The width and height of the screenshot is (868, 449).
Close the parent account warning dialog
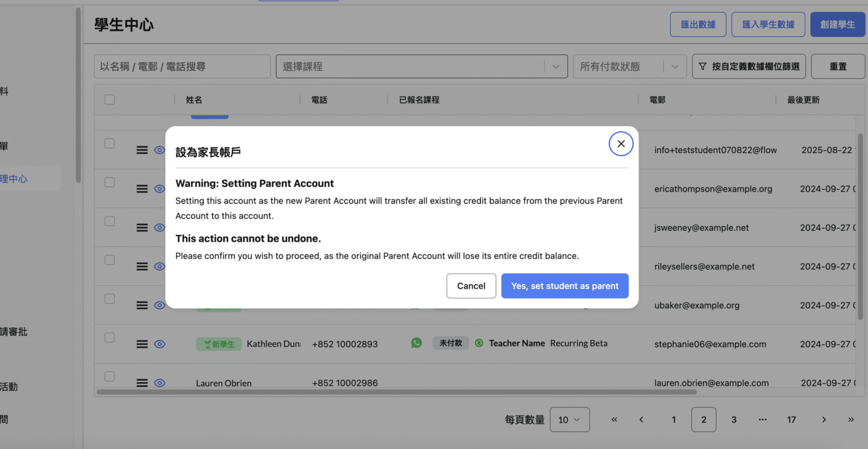click(x=621, y=144)
